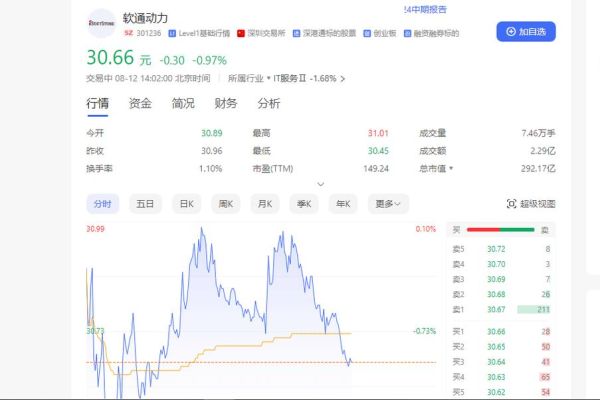Select the 年K chart period
This screenshot has width=600, height=400.
(343, 204)
